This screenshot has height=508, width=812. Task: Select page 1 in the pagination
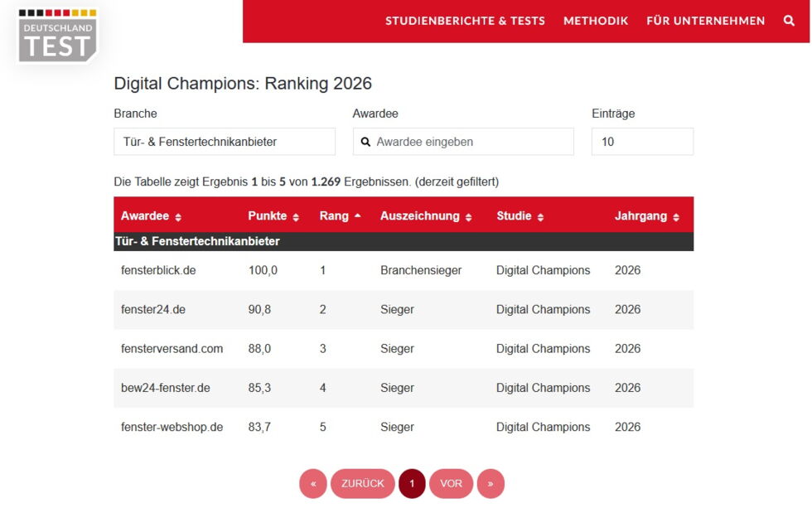413,483
